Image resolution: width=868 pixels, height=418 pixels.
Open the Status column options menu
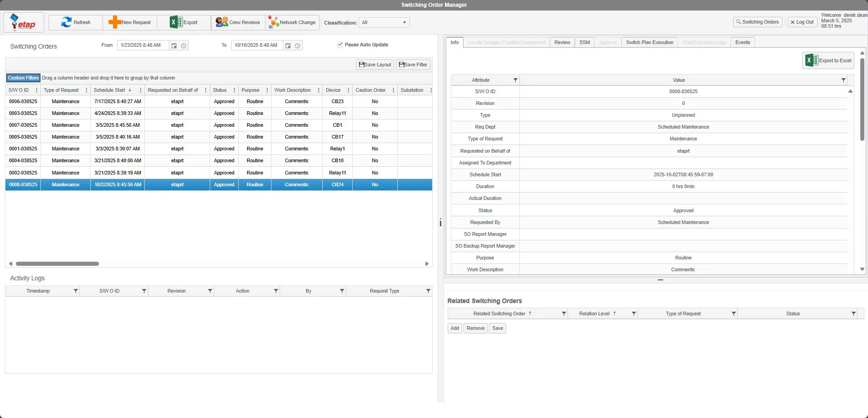tap(234, 90)
